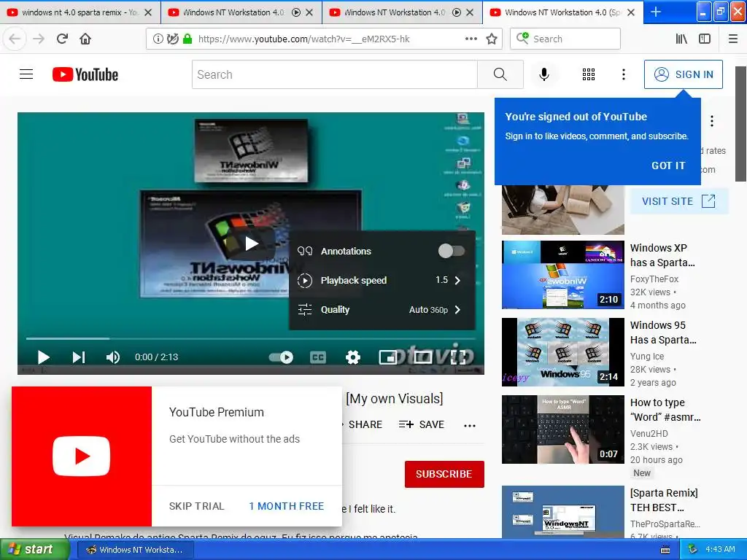Click the page vertical scrollbar thumb
This screenshot has width=747, height=560.
pos(740,124)
